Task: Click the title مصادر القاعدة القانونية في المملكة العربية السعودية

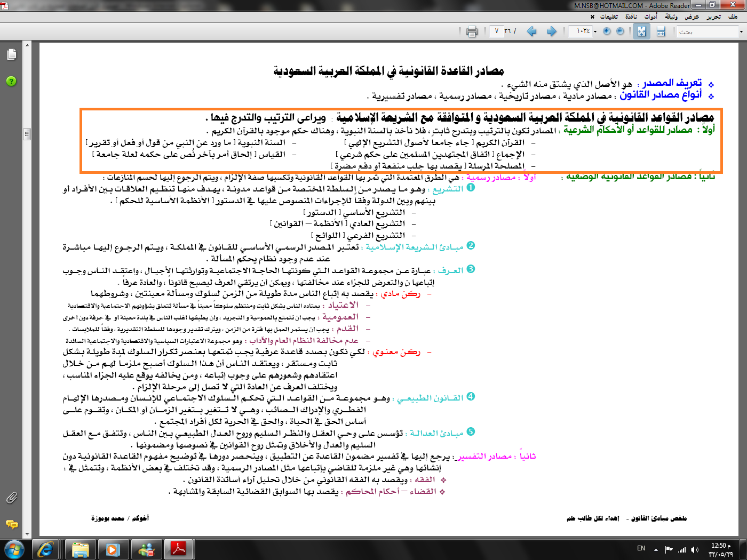Action: pos(389,71)
